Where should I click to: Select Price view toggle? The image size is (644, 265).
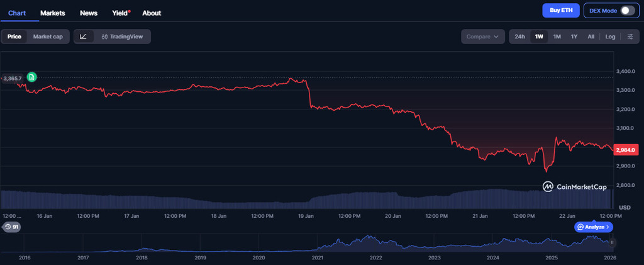(x=14, y=37)
